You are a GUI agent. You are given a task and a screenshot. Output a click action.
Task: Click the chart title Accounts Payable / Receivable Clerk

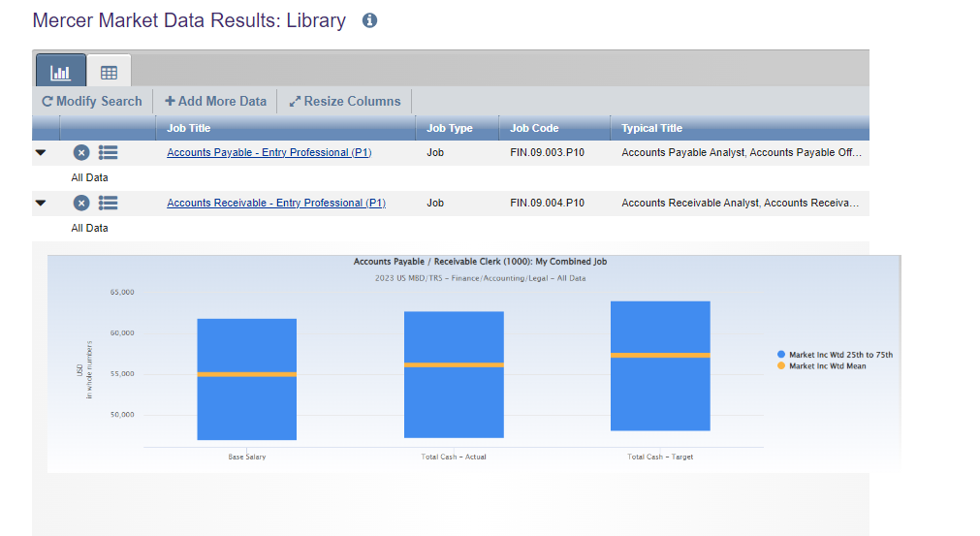(x=480, y=262)
